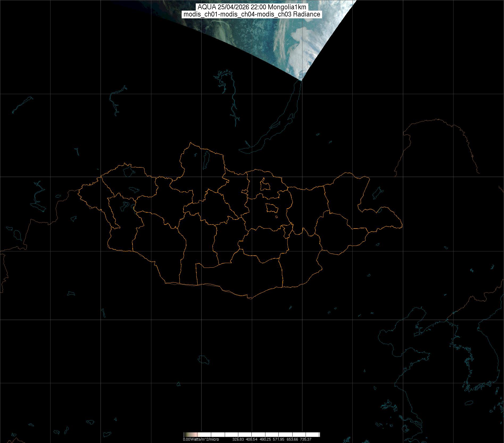Click the AQUA 25/04/2026 22:00 title label
This screenshot has width=504, height=443.
click(x=252, y=7)
